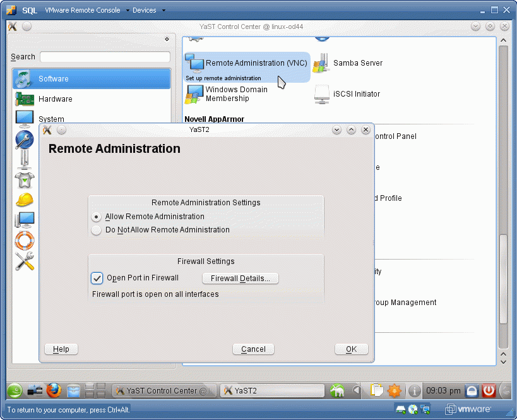Click scroll down arrow of module list
Viewport: 517px width, 420px height.
[x=503, y=362]
